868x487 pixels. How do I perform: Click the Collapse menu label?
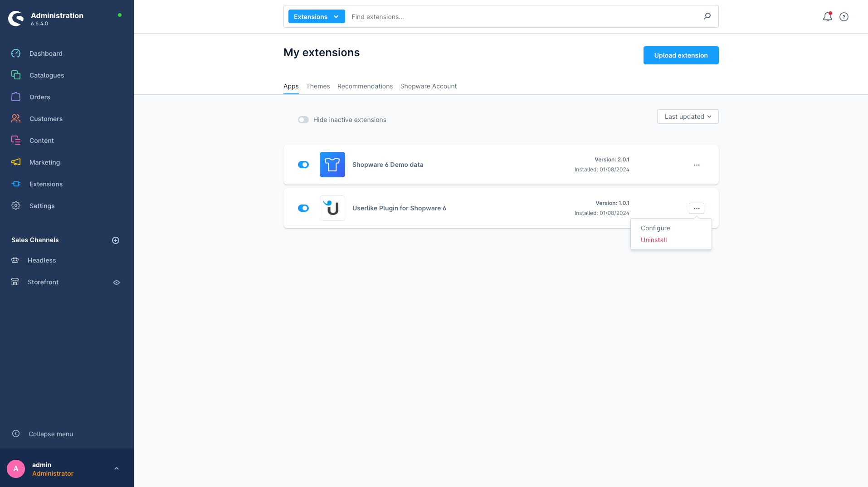pos(51,434)
